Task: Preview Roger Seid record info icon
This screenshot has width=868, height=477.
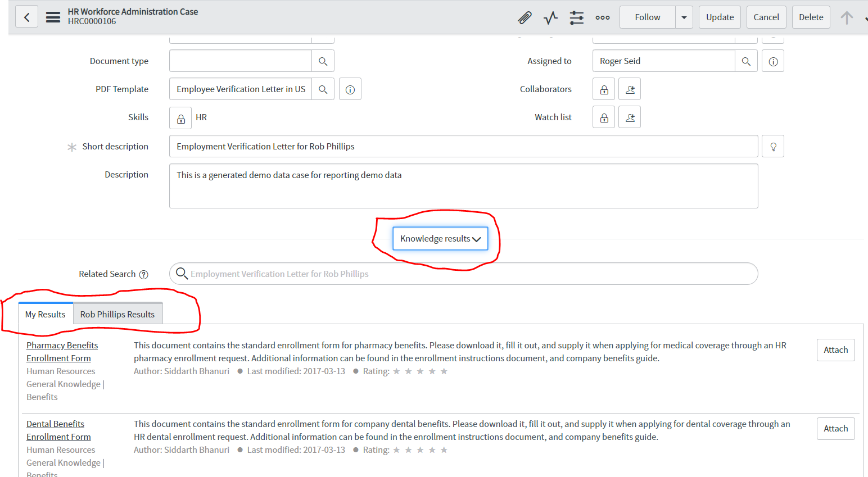Action: [773, 61]
